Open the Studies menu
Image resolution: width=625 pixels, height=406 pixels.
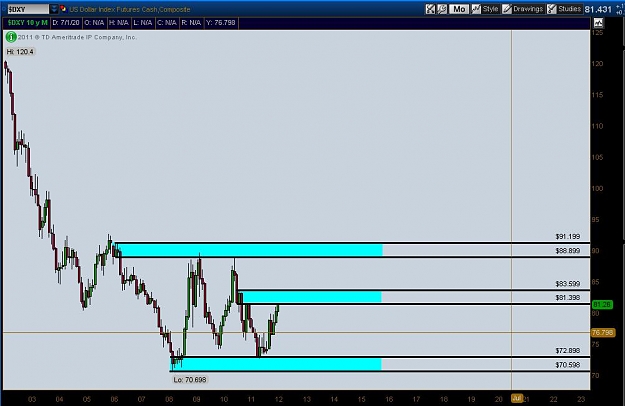coord(564,9)
